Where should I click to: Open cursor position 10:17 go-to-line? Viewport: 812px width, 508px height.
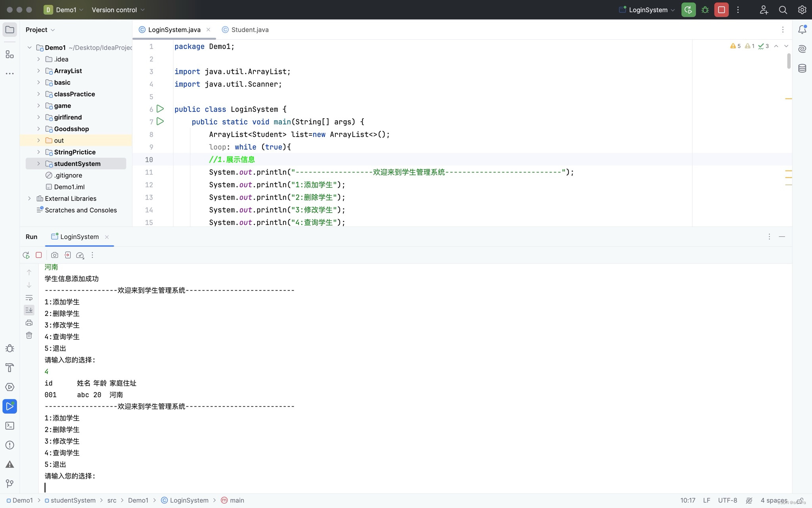coord(688,500)
